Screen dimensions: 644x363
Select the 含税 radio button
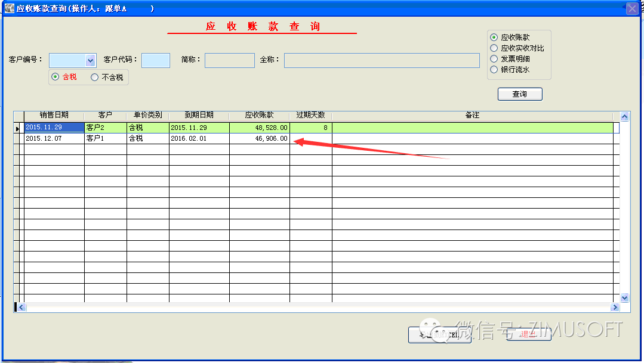pos(56,77)
